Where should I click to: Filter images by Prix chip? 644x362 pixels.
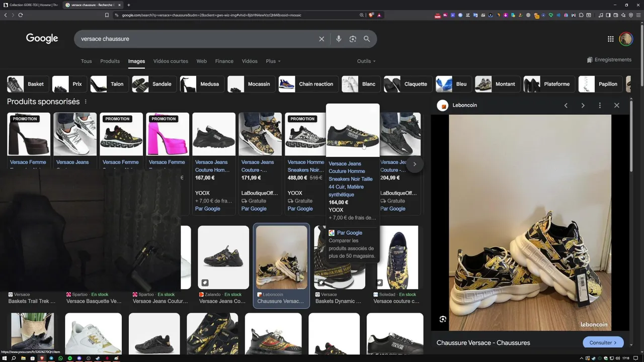point(69,84)
